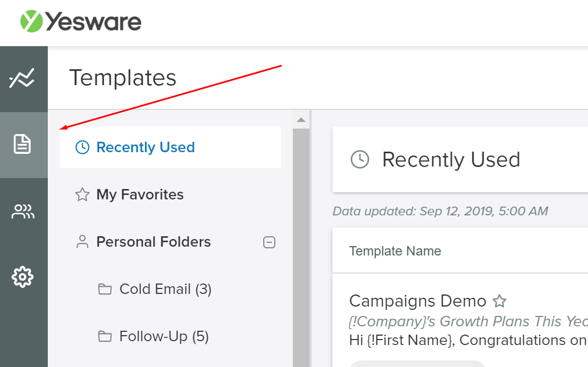Image resolution: width=588 pixels, height=367 pixels.
Task: Favorite the Campaigns Demo template star
Action: pos(499,301)
